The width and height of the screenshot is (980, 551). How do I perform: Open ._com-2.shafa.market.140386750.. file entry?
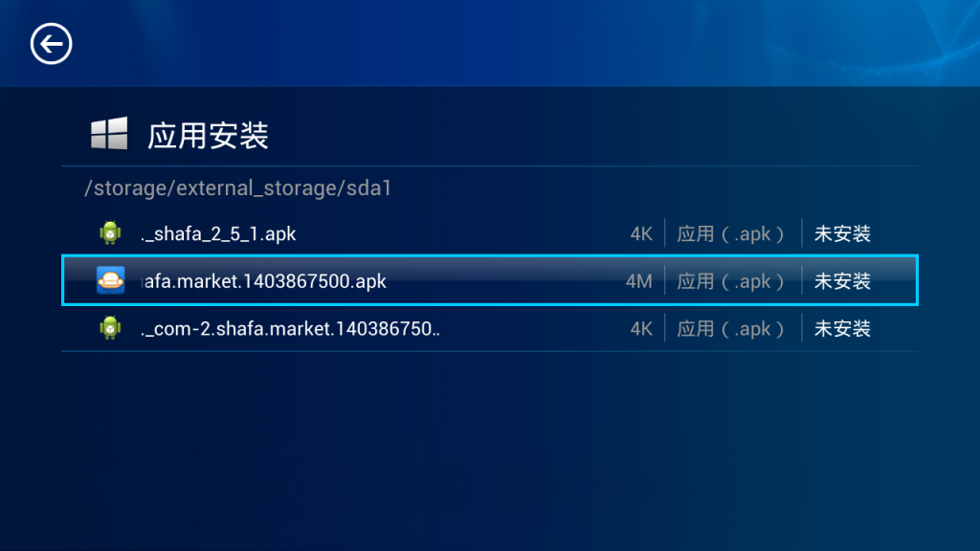click(290, 329)
